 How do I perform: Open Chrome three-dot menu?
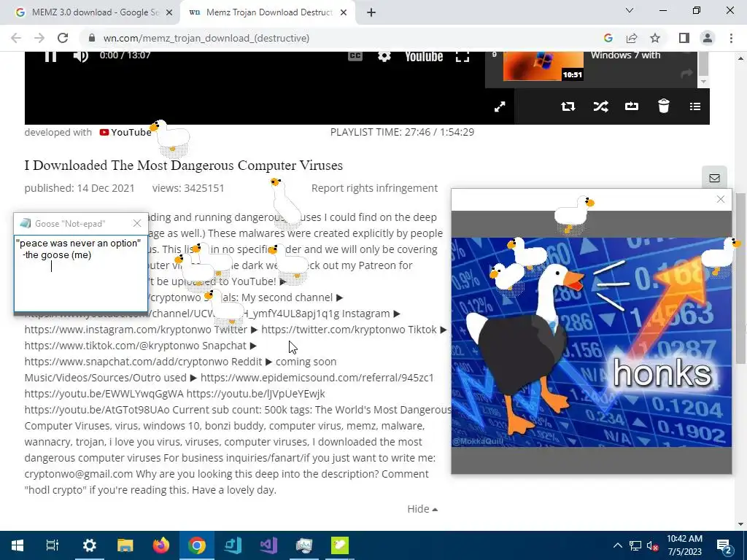pos(731,38)
